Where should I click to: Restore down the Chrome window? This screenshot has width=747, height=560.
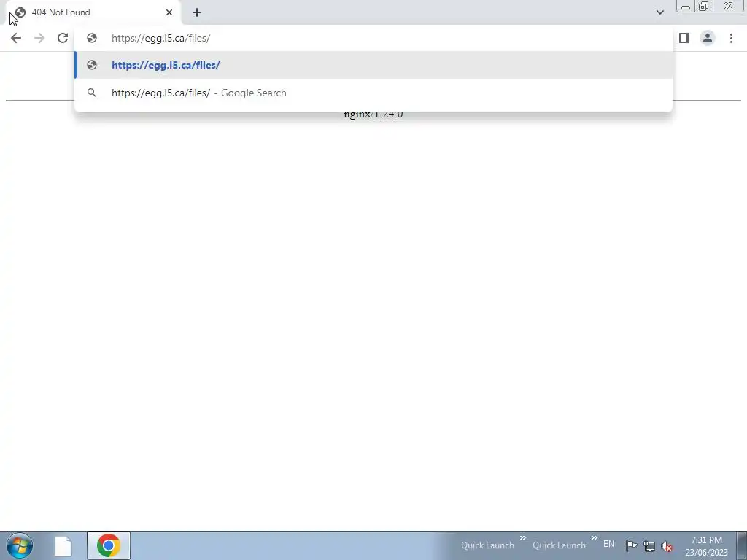703,6
